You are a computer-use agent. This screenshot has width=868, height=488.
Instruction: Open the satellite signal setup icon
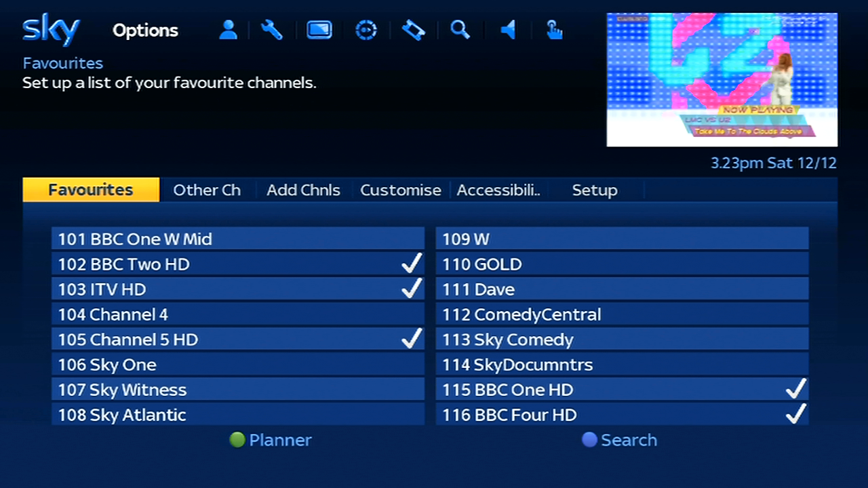click(x=366, y=30)
